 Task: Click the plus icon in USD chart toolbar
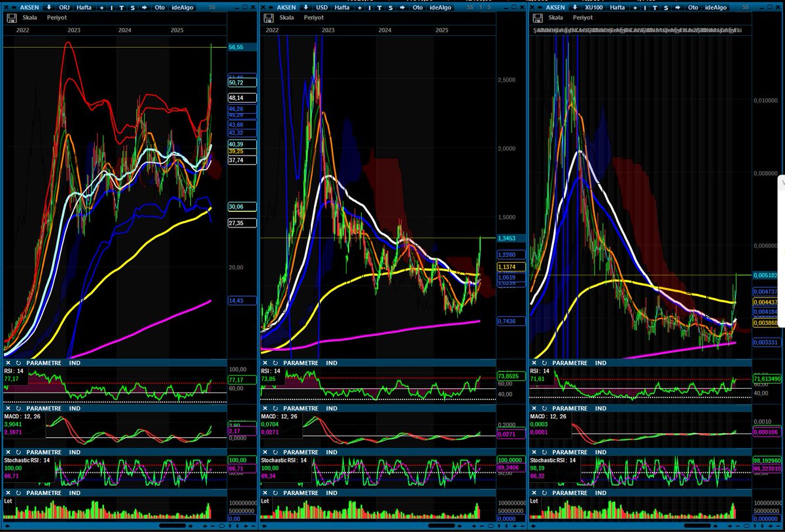(359, 8)
